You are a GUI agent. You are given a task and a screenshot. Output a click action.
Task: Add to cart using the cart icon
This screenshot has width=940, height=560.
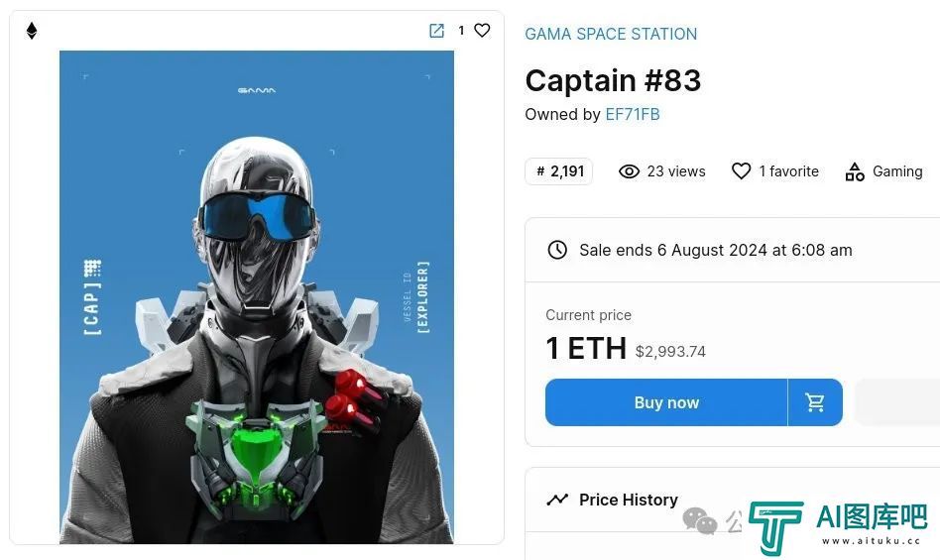pos(815,402)
